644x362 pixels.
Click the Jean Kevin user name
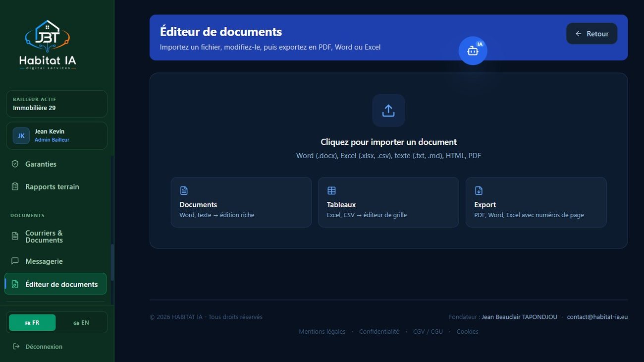[x=50, y=131]
